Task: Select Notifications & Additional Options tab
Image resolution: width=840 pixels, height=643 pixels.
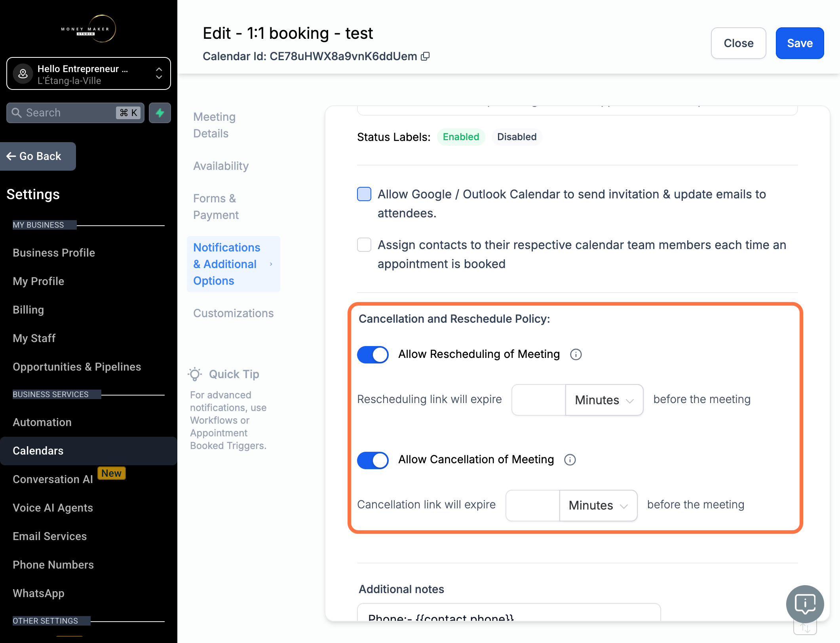Action: click(x=234, y=264)
